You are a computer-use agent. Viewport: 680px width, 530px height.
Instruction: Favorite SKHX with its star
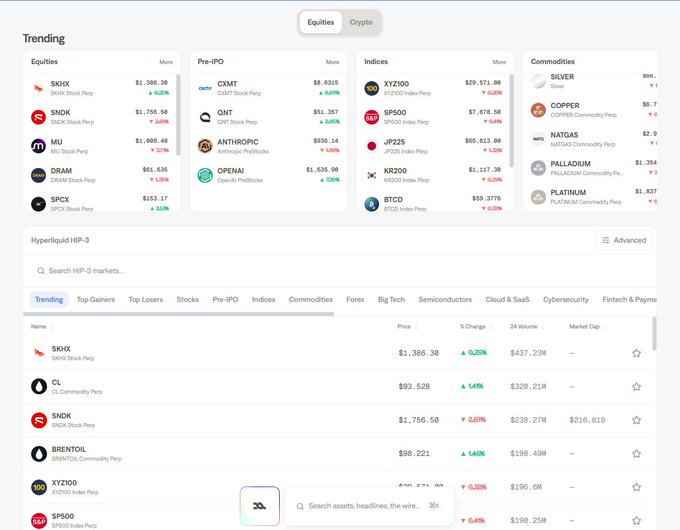pos(636,353)
